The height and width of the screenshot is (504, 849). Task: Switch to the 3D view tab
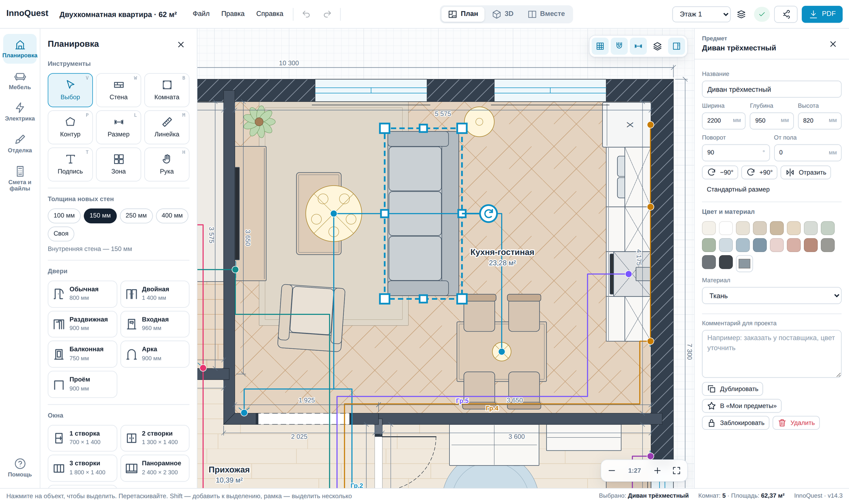click(503, 14)
